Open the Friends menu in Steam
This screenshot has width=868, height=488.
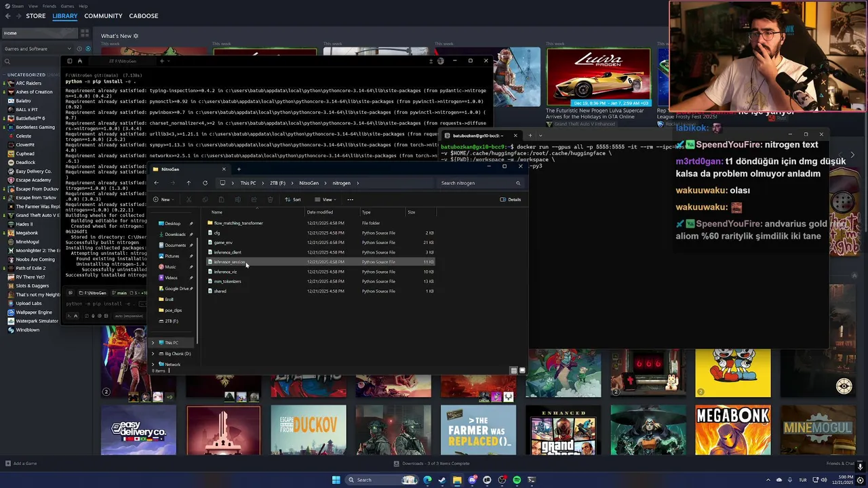click(50, 6)
